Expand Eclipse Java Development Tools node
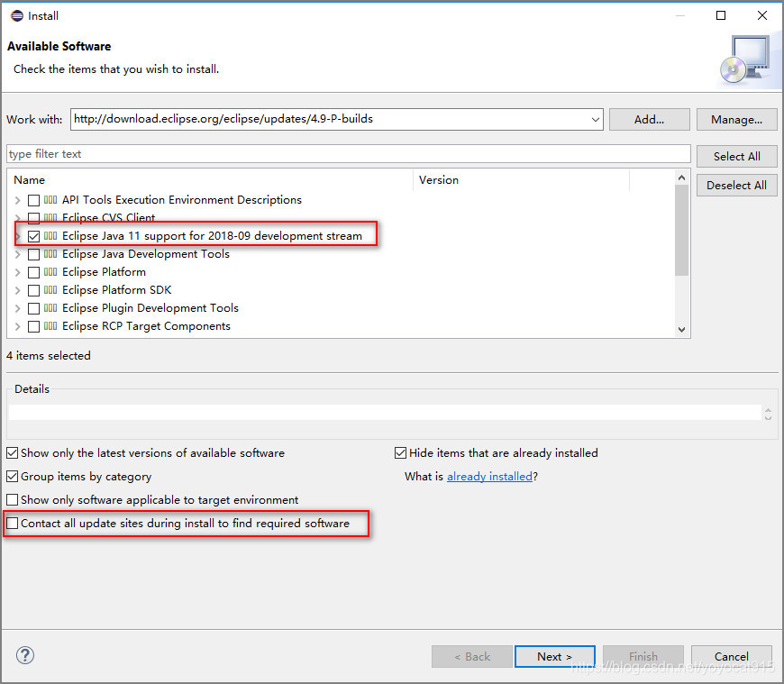 coord(17,254)
